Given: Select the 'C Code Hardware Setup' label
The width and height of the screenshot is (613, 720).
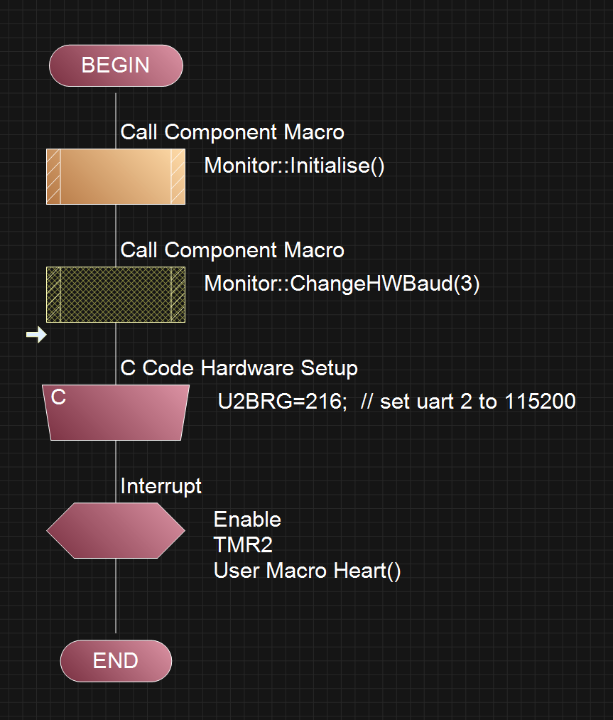Looking at the screenshot, I should (239, 368).
